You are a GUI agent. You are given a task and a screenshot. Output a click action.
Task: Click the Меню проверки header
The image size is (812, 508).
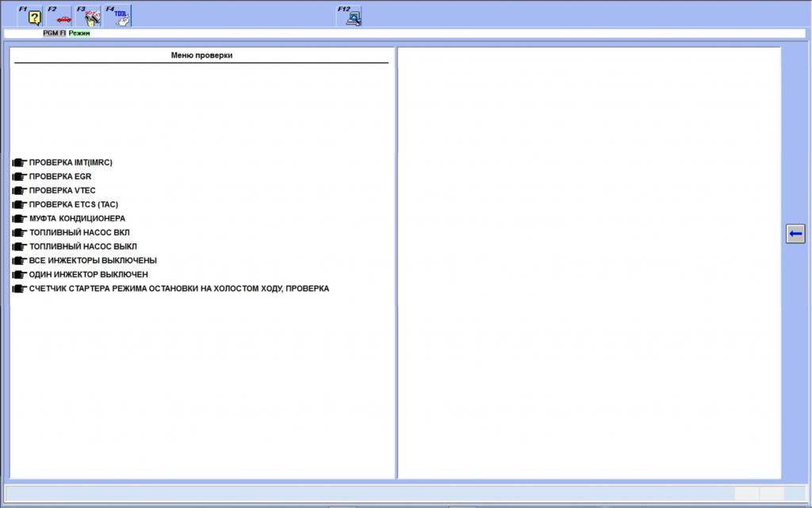click(x=201, y=55)
